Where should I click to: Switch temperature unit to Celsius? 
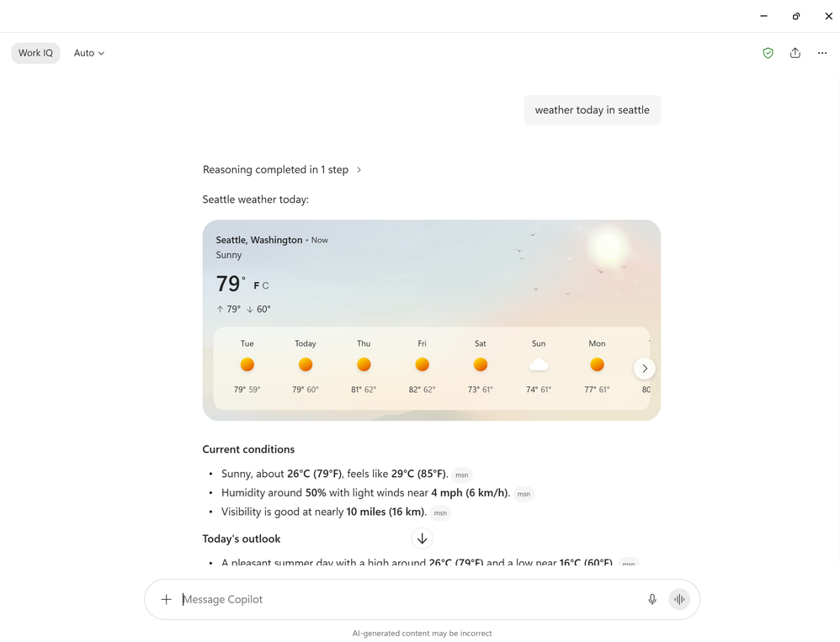point(266,286)
